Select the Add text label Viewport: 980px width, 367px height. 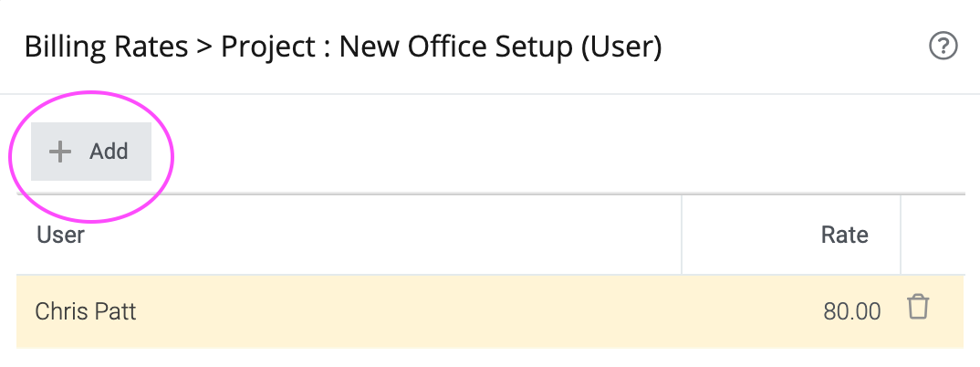[x=109, y=152]
